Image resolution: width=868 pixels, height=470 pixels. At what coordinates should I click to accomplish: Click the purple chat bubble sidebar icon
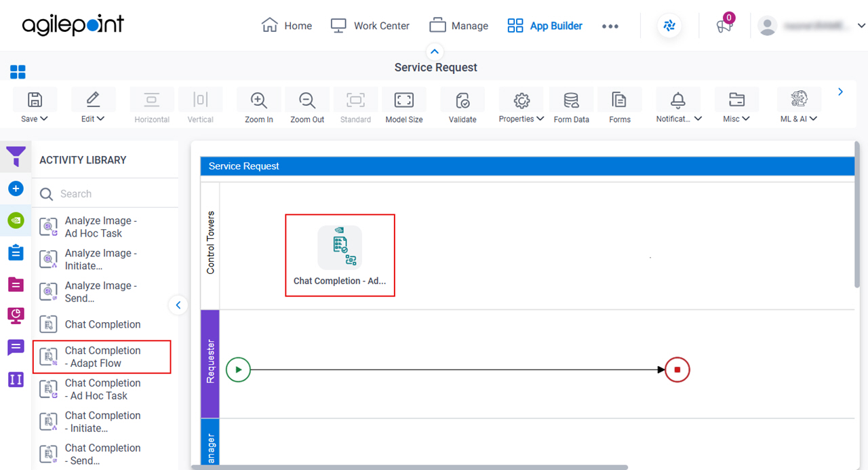[16, 347]
